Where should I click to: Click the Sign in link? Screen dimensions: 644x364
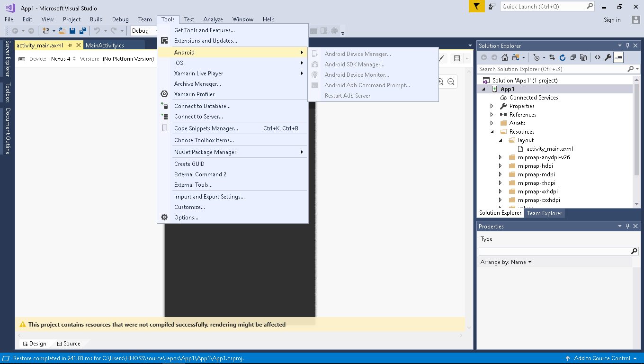coord(612,20)
